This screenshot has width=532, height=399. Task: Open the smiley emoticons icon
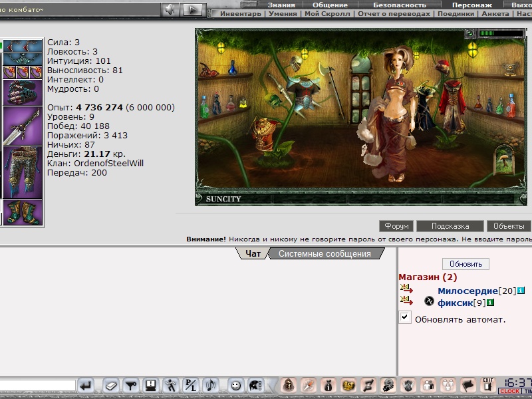coord(236,386)
